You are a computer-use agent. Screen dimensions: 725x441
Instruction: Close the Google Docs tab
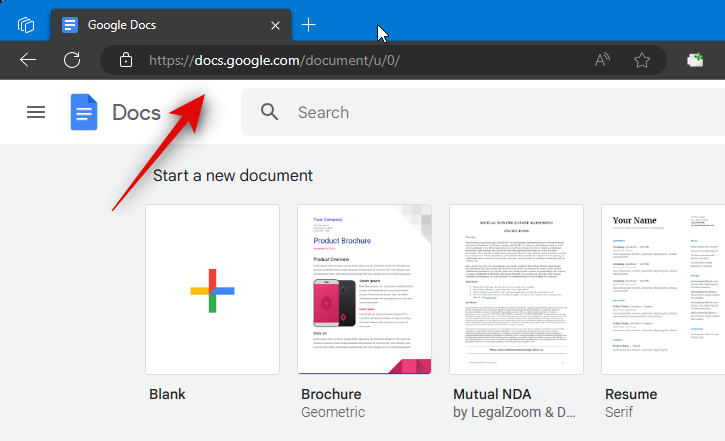pyautogui.click(x=275, y=25)
